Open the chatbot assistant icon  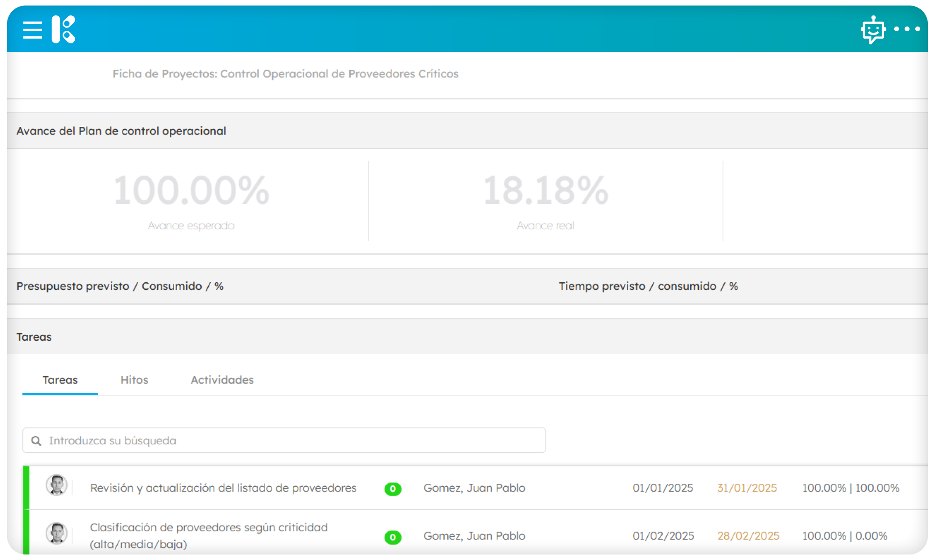873,30
